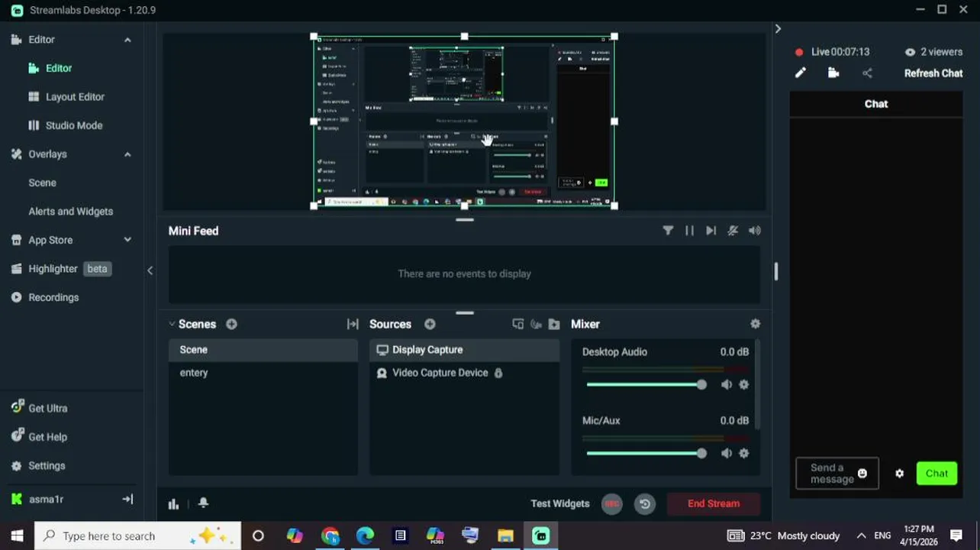Toggle lock on Video Capture Device source
The width and height of the screenshot is (980, 550).
click(498, 373)
